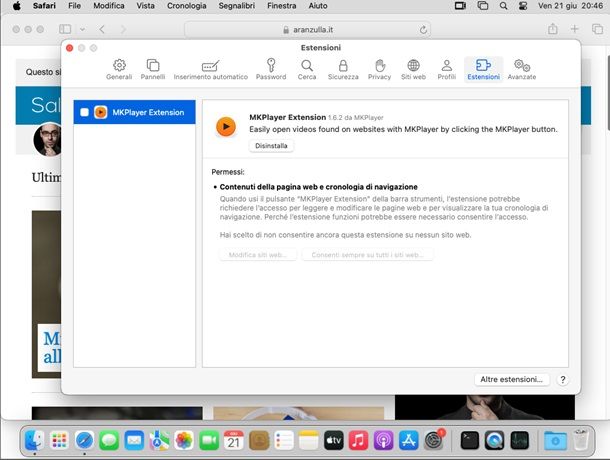Screen dimensions: 610x460
Task: Click the Safari compass icon in Dock
Action: coord(84,441)
